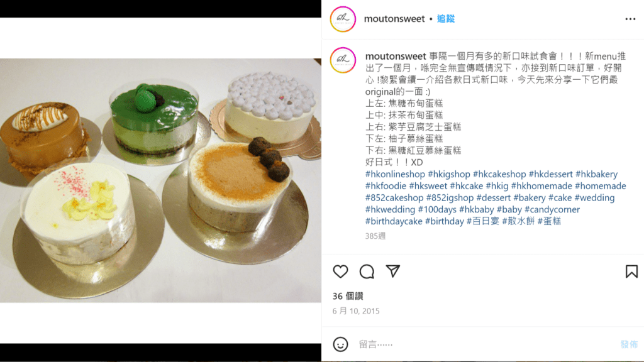The height and width of the screenshot is (362, 644).
Task: Click the cake photo in the post
Action: (160, 180)
